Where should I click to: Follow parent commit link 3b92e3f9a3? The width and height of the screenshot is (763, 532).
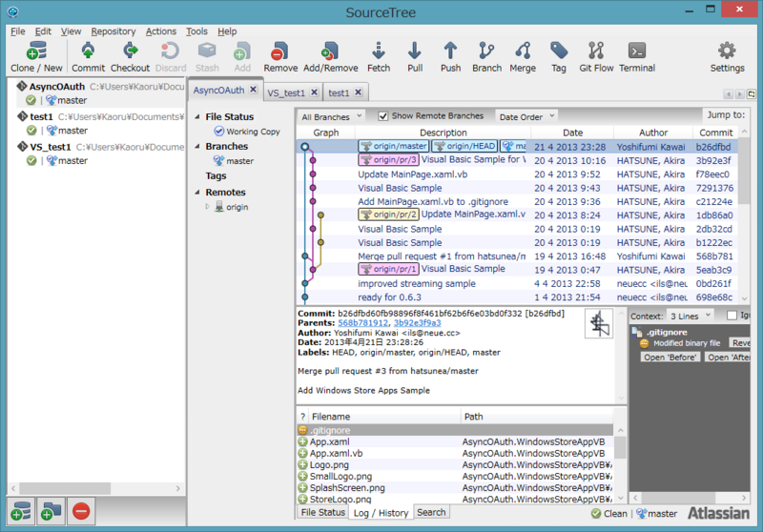click(418, 323)
